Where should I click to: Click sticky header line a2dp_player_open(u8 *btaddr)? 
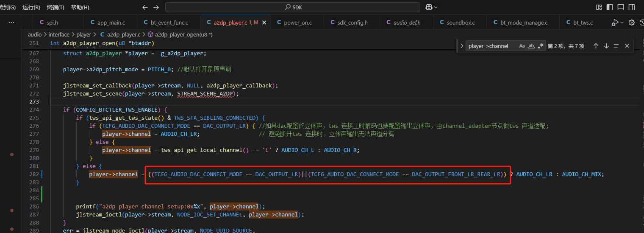coord(102,43)
